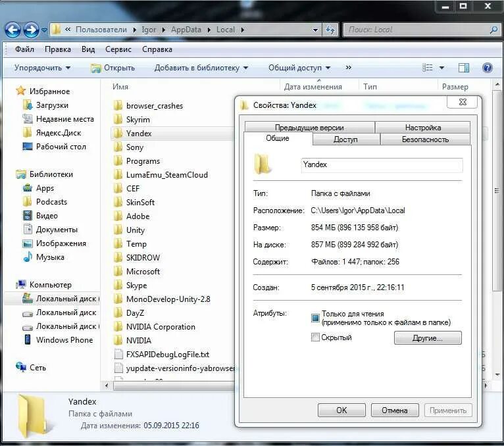
Task: Open the recent pages dropdown arrow
Action: pos(44,30)
